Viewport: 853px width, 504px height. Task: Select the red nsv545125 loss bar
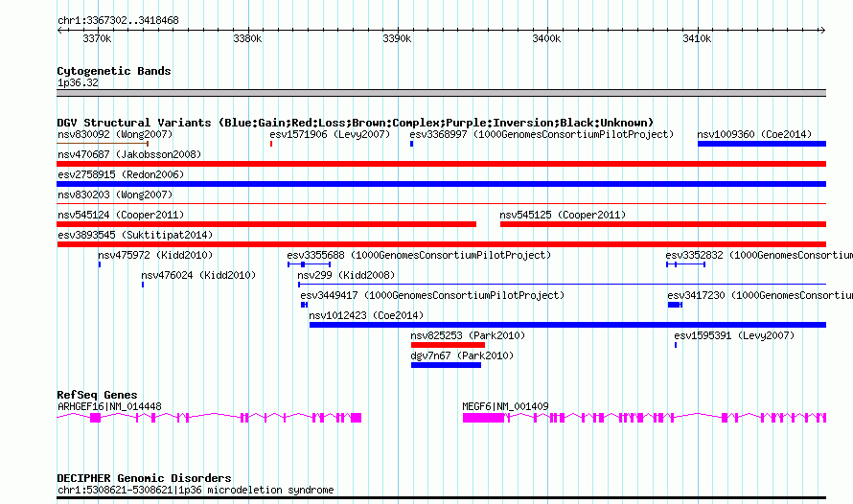(x=663, y=224)
